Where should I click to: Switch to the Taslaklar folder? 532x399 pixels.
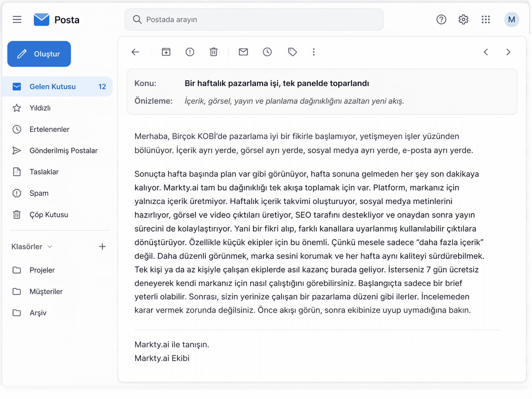click(44, 172)
